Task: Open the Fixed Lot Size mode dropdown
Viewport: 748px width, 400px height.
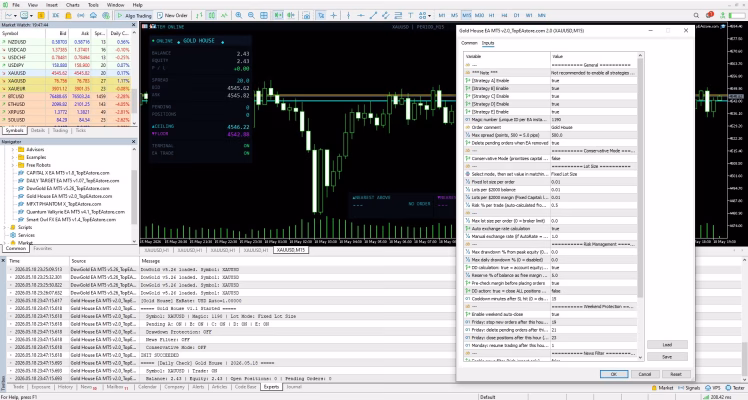Action: pyautogui.click(x=593, y=174)
